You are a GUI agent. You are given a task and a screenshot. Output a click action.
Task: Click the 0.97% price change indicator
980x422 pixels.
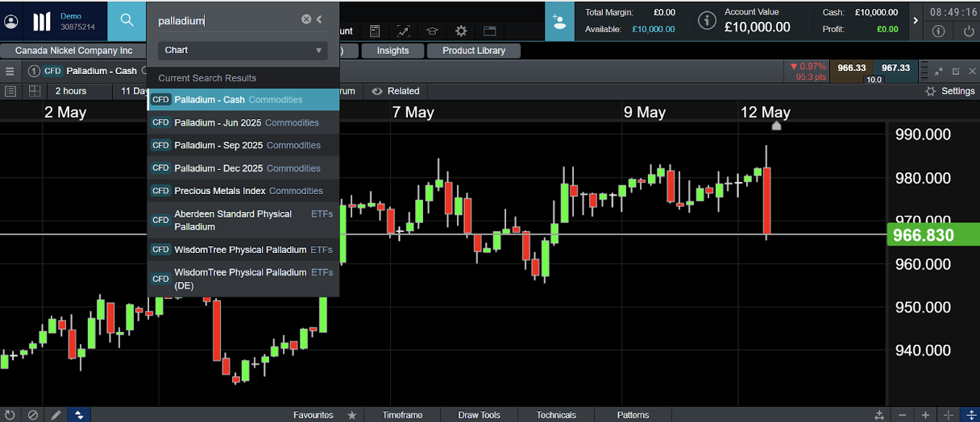click(808, 66)
